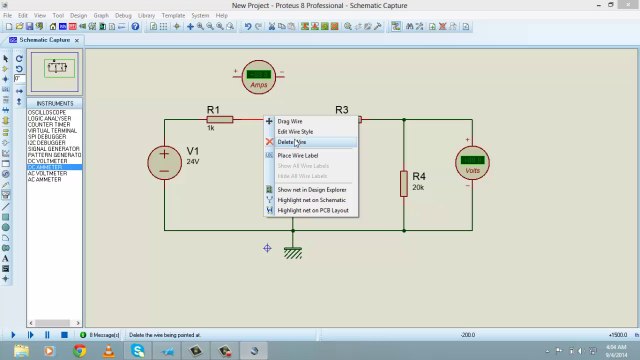The width and height of the screenshot is (640, 360).
Task: Go to the Home Page icon
Action: coord(53,27)
